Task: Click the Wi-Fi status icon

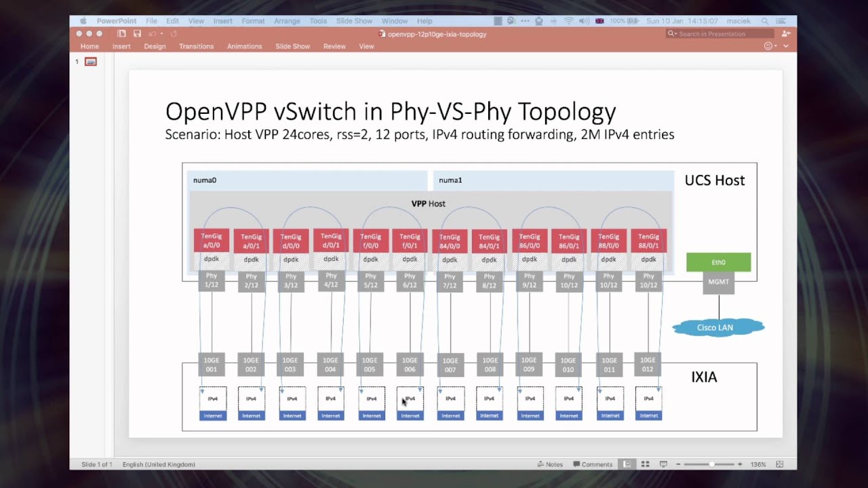Action: click(x=568, y=21)
